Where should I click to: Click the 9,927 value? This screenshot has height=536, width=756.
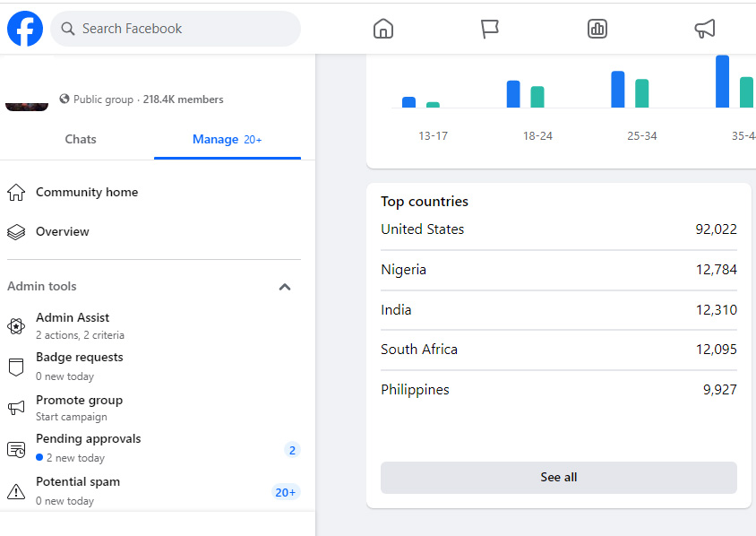(x=720, y=390)
